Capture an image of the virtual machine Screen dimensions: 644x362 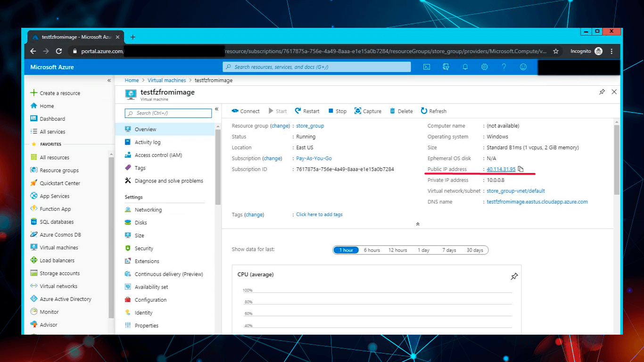[368, 111]
